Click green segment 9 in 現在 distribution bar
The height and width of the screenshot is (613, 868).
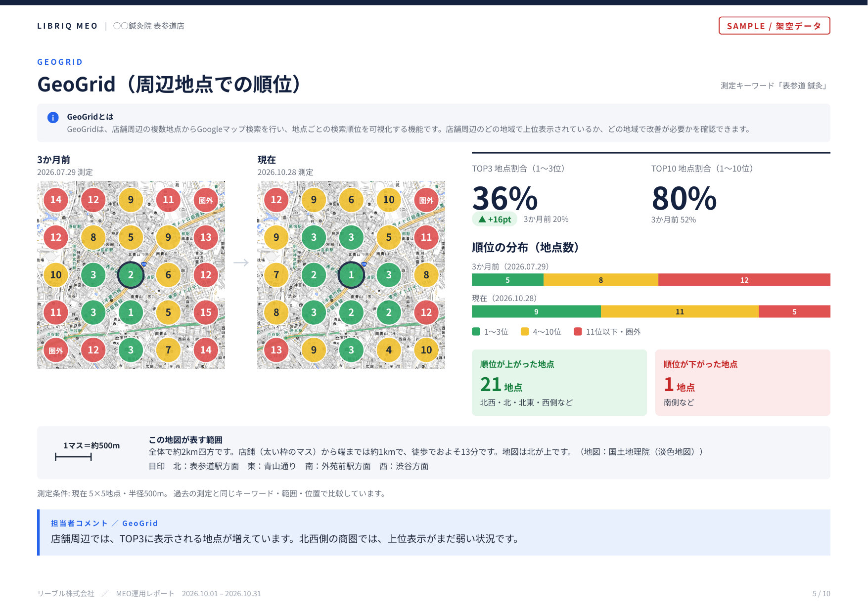536,311
